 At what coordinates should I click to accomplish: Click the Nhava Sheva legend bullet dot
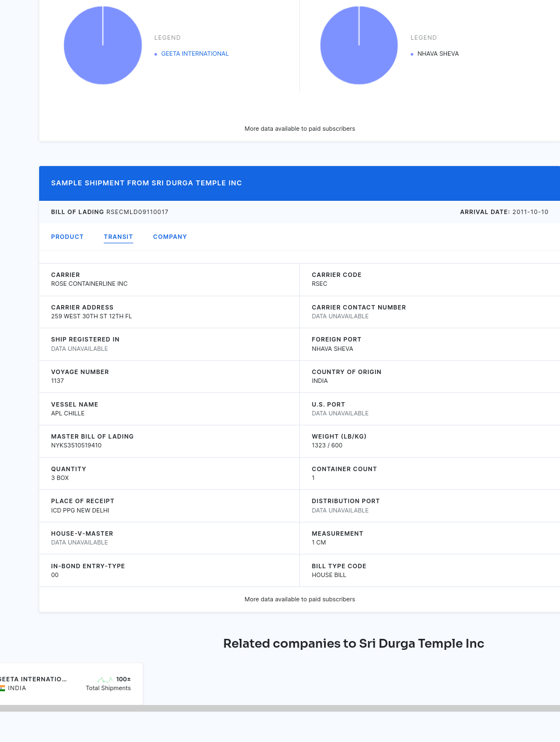pyautogui.click(x=412, y=54)
